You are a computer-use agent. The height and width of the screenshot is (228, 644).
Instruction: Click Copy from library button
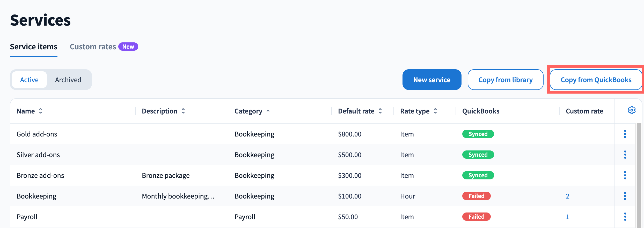tap(505, 80)
